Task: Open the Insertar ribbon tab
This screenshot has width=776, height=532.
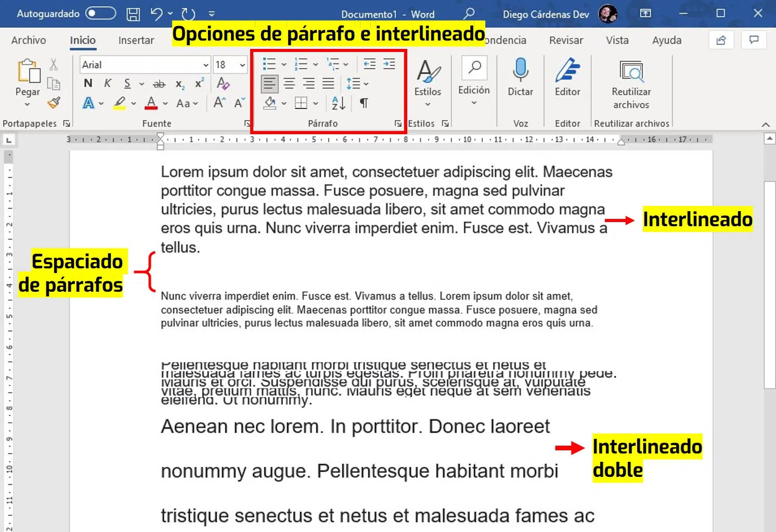Action: pos(136,40)
